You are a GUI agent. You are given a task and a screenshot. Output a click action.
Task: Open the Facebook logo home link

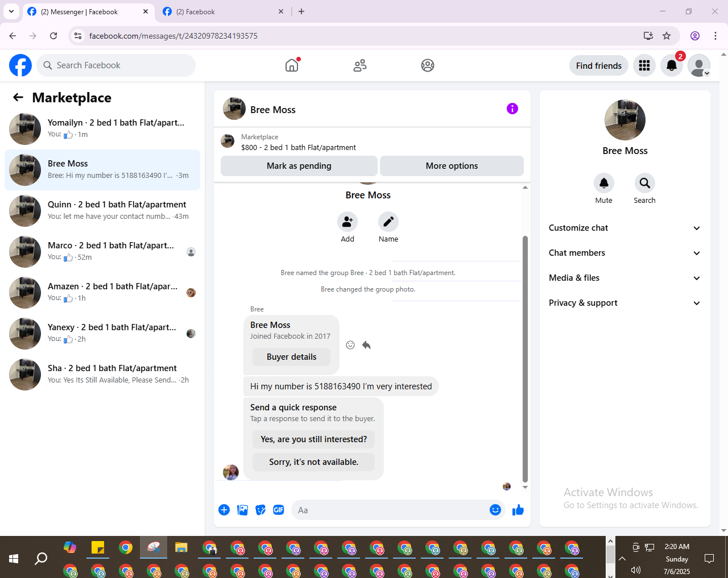20,65
